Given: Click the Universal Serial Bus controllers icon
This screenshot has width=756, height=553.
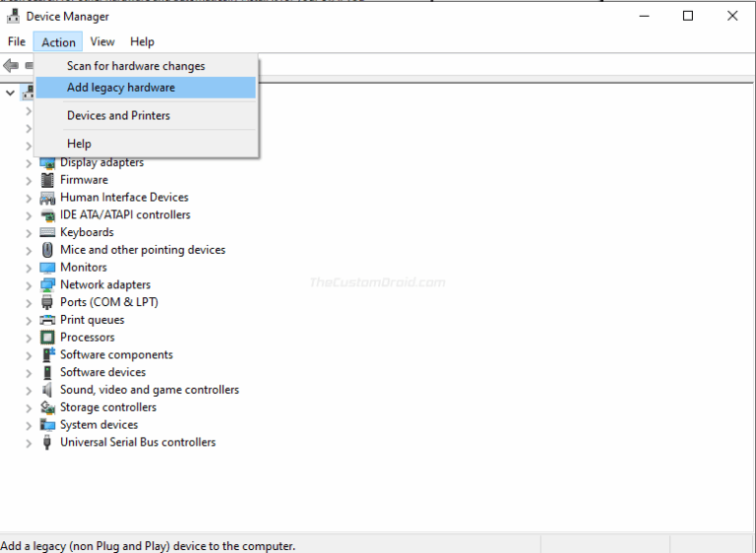Looking at the screenshot, I should (47, 443).
